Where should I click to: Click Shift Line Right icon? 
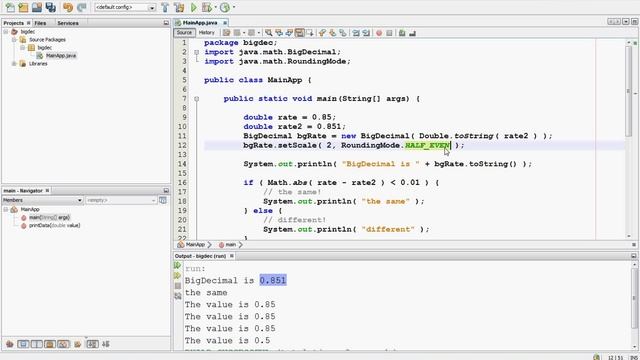click(x=366, y=33)
